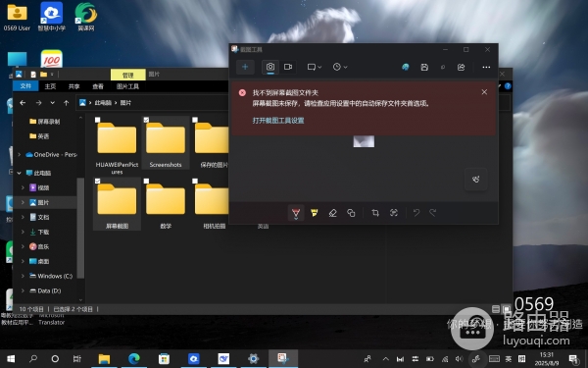Open the 打开截图工具设置 link

278,121
